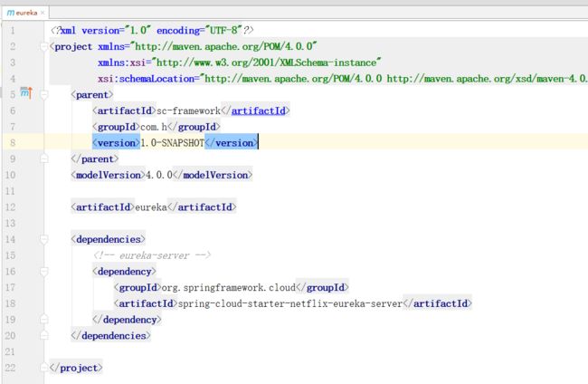Viewport: 588px width, 384px height.
Task: Click the xmlns POM/4.0.0 URL on line 2
Action: click(x=223, y=46)
